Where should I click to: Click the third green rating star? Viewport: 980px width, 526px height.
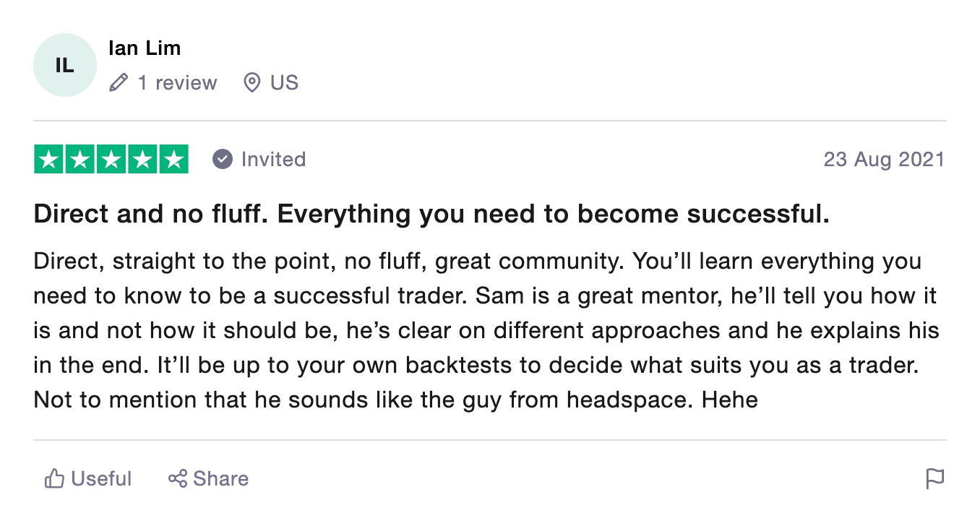click(x=111, y=160)
